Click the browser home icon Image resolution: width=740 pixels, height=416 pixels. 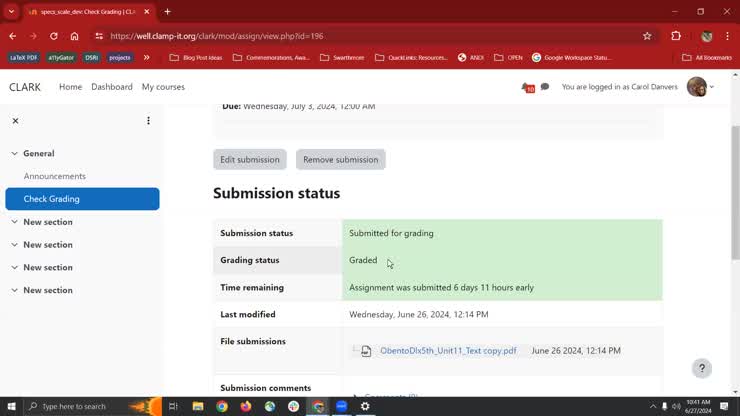click(x=74, y=36)
